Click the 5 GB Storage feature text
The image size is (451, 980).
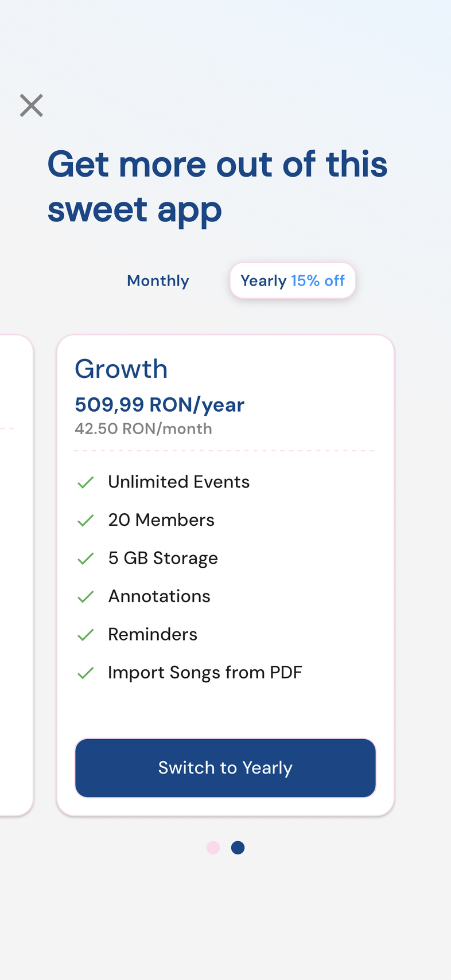(x=163, y=559)
